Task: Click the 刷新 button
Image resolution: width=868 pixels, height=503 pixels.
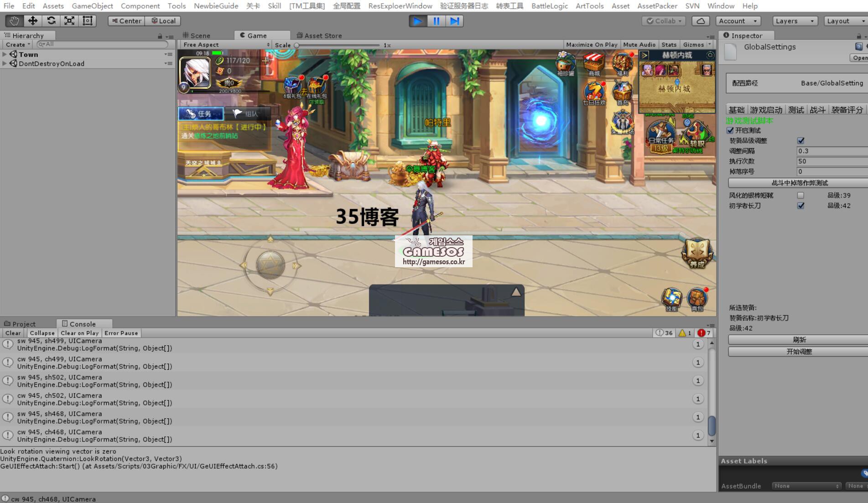Action: [799, 340]
